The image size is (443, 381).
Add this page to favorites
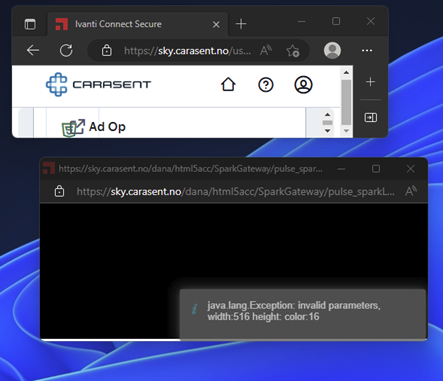click(293, 51)
